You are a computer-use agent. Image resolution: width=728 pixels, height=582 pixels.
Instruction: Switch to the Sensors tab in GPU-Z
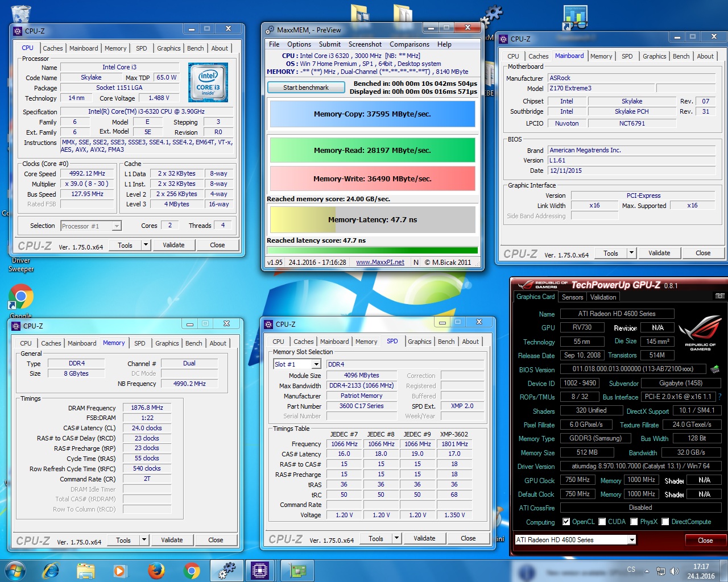pyautogui.click(x=572, y=297)
